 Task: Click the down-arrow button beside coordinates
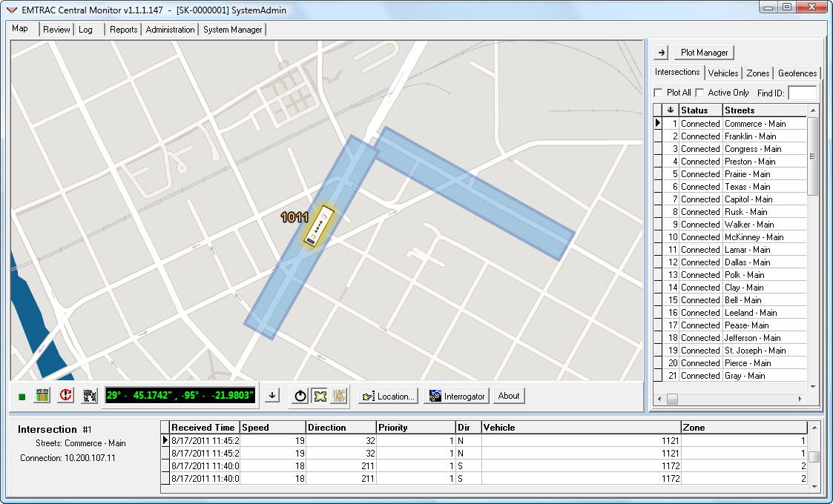coord(272,396)
